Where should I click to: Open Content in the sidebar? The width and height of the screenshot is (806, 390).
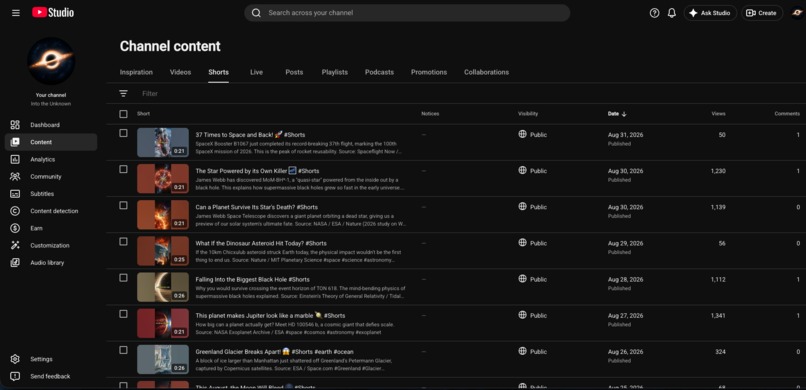[x=51, y=142]
